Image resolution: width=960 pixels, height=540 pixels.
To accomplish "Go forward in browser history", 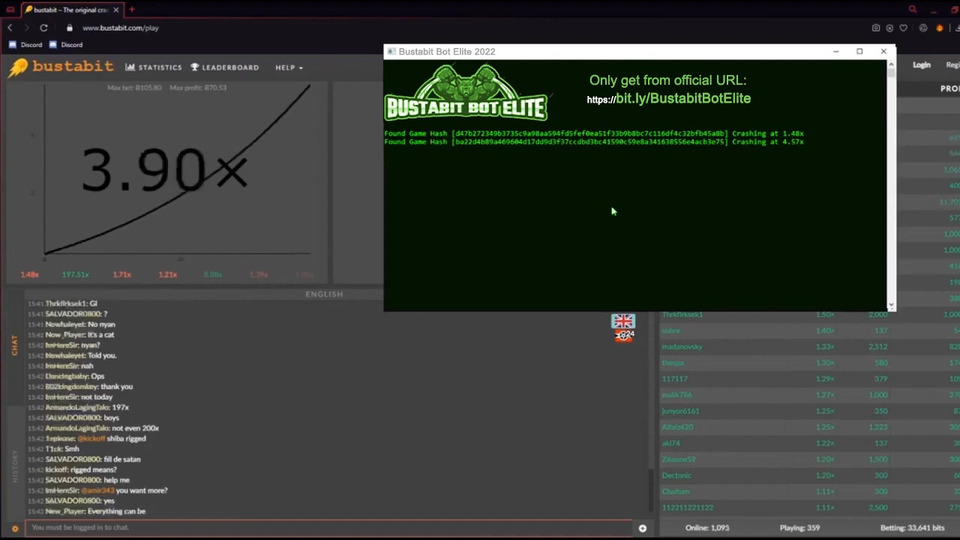I will pos(26,28).
